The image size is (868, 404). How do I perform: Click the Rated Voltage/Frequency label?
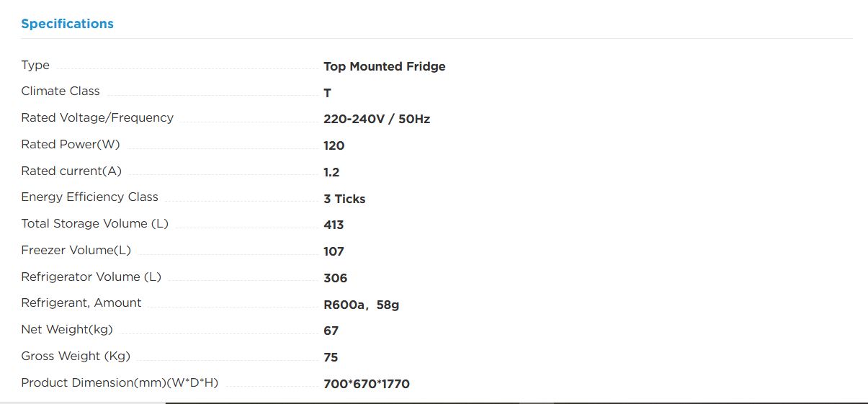[97, 118]
